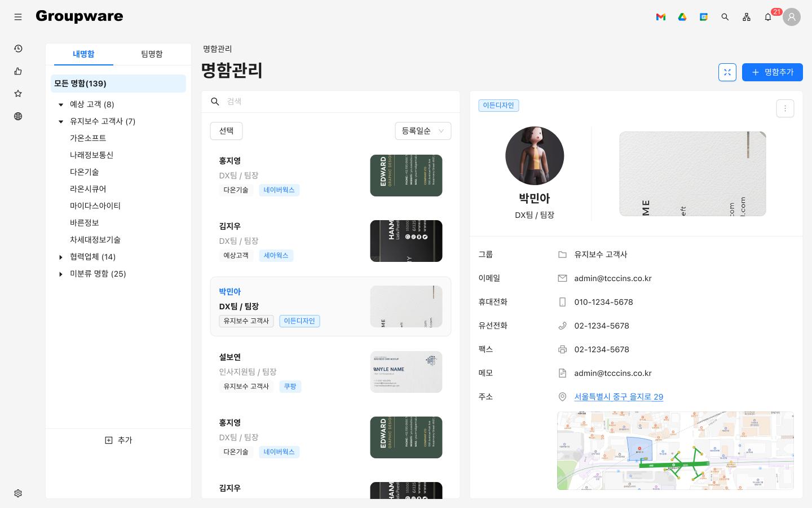Open the organization chart icon
812x508 pixels.
pos(747,17)
